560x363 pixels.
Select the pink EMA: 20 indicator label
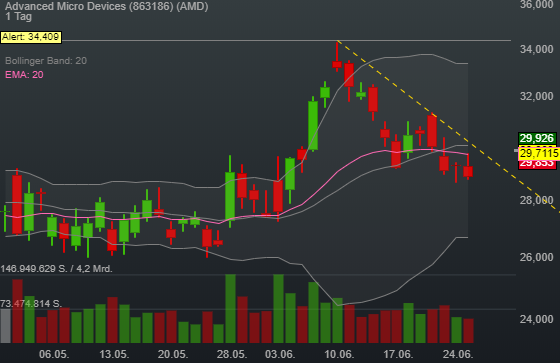pyautogui.click(x=24, y=75)
